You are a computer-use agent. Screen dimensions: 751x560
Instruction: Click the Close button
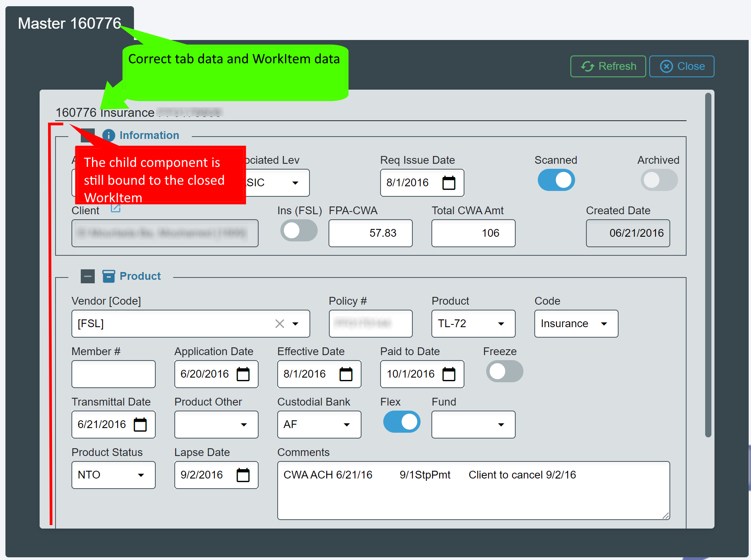[682, 66]
